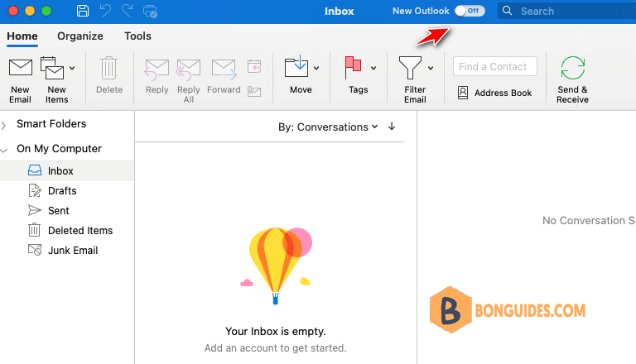The image size is (636, 364).
Task: Click the meeting reply calendar icon
Action: tap(254, 66)
